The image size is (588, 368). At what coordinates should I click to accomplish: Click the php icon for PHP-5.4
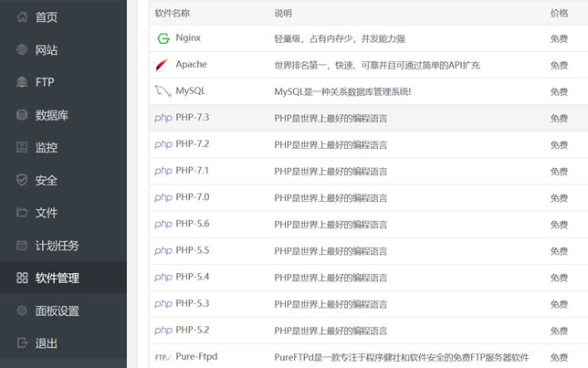tap(163, 278)
